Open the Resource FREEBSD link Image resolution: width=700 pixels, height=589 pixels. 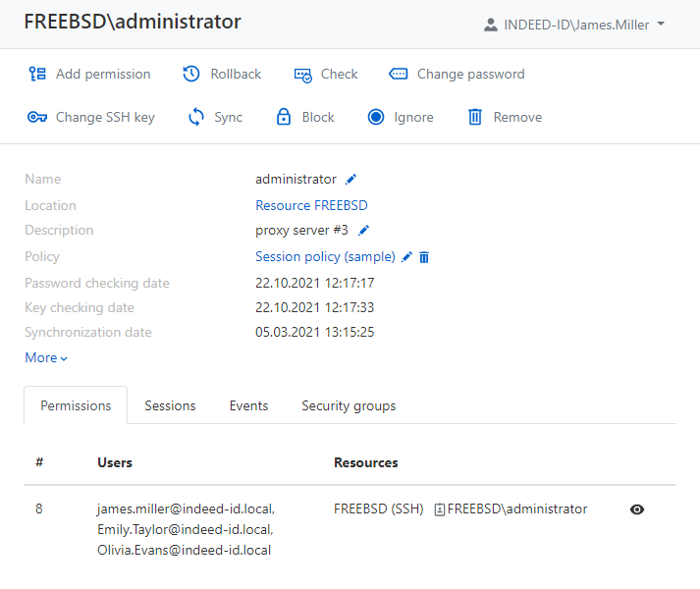point(311,205)
